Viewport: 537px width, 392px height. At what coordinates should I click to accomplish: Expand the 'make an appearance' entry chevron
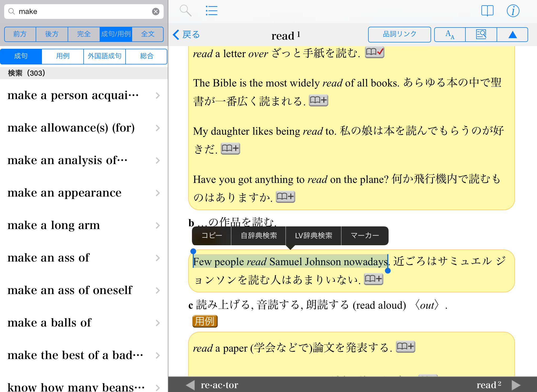pyautogui.click(x=158, y=193)
